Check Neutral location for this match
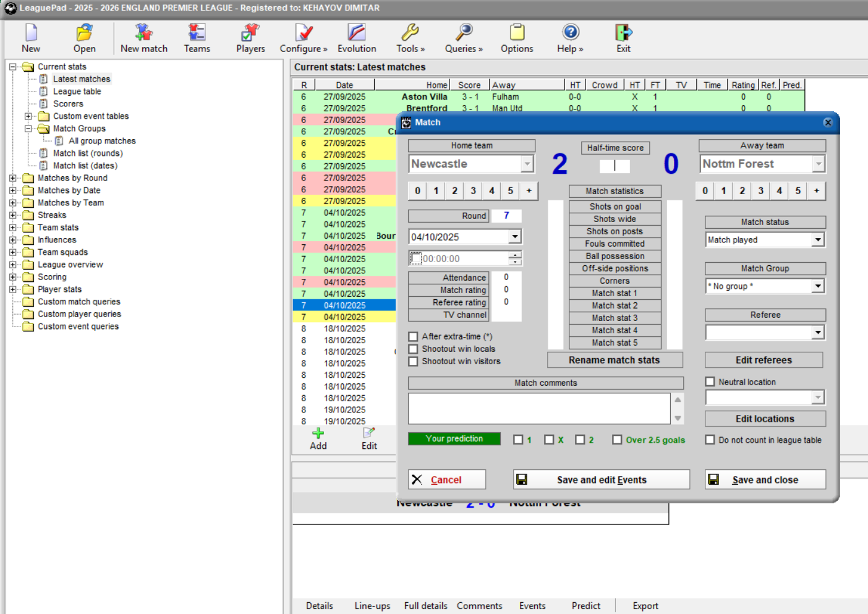Viewport: 868px width, 614px height. point(710,382)
